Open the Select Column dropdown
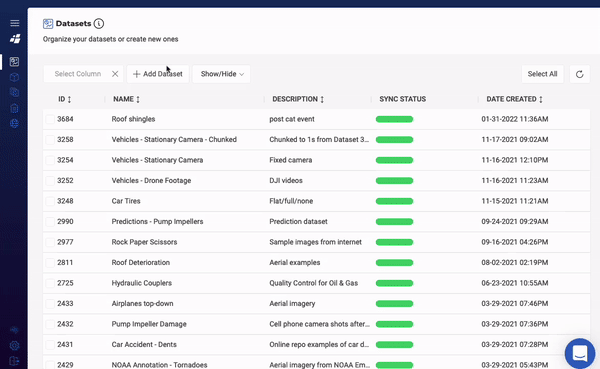Screen dimensions: 600x369 (83, 74)
